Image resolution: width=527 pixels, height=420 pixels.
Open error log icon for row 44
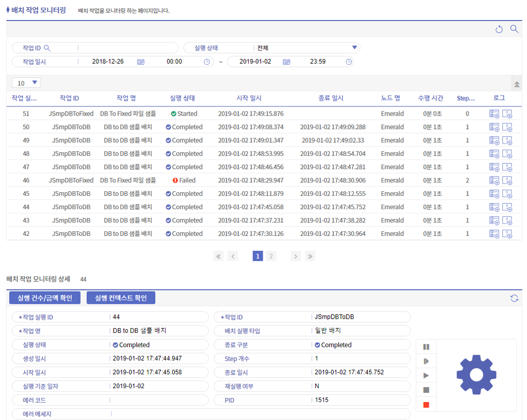click(507, 207)
